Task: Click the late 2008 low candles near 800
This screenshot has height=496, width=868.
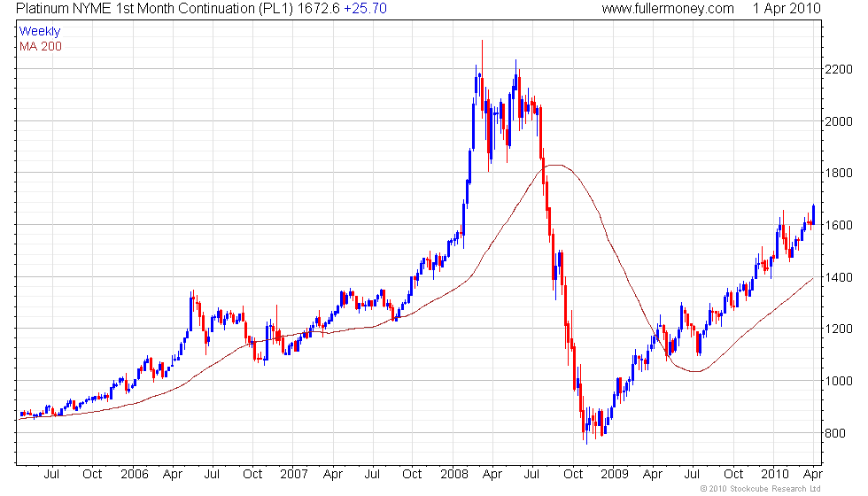Action: [593, 425]
